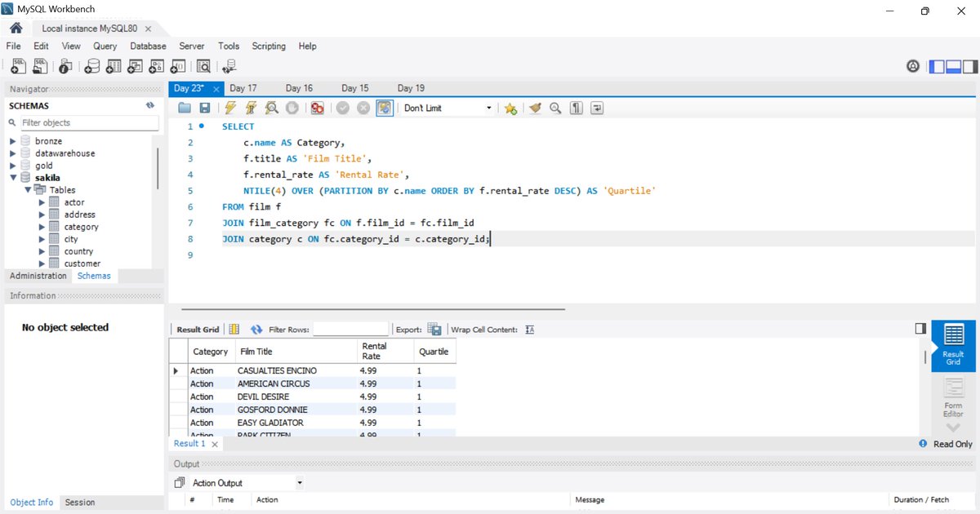Stop the executing query
This screenshot has width=980, height=514.
tap(292, 108)
